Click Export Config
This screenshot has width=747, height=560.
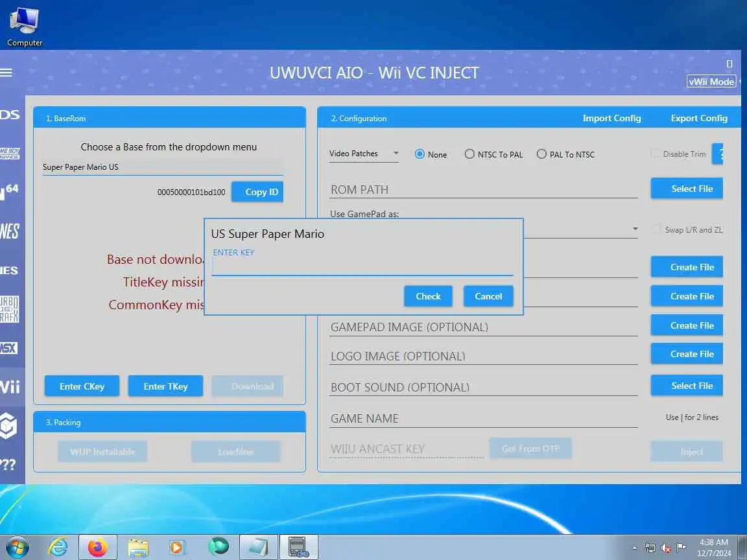699,118
